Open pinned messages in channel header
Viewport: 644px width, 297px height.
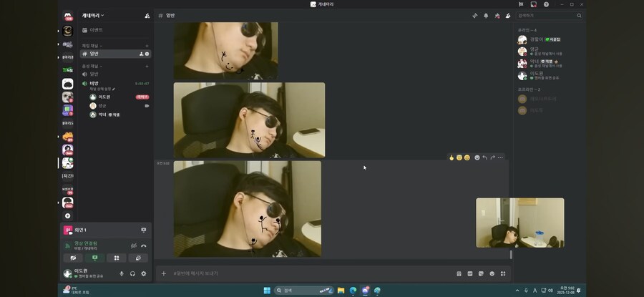coord(497,16)
